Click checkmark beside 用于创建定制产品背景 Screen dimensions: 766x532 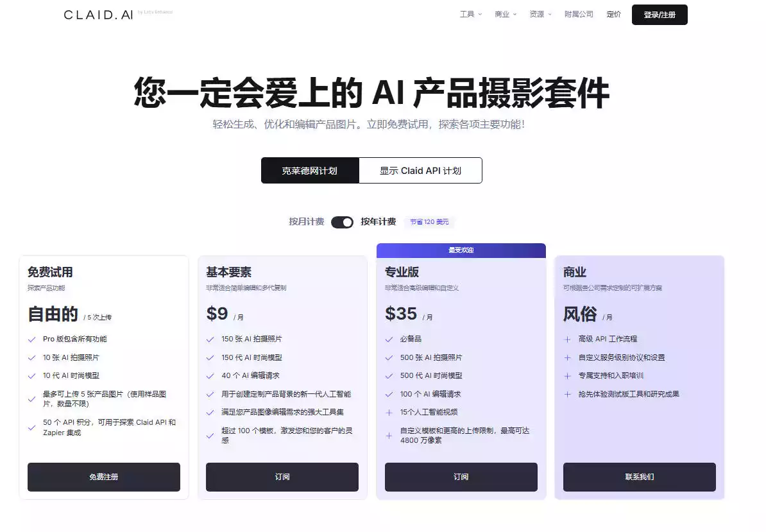click(210, 394)
